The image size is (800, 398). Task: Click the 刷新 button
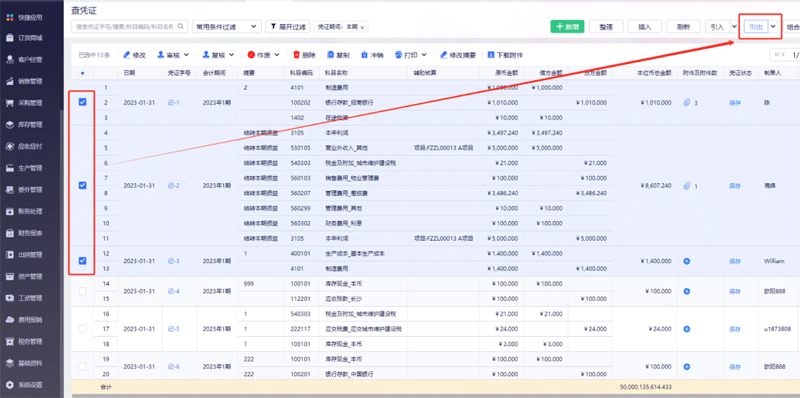[684, 27]
